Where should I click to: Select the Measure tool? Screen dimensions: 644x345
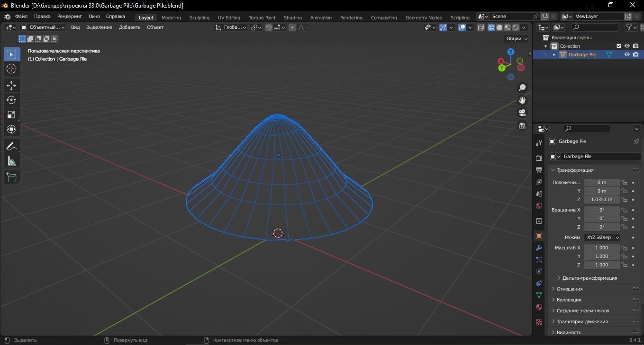(x=11, y=161)
